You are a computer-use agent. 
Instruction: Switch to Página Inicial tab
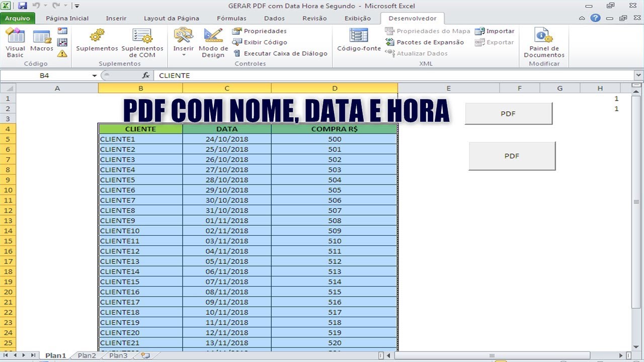point(67,18)
